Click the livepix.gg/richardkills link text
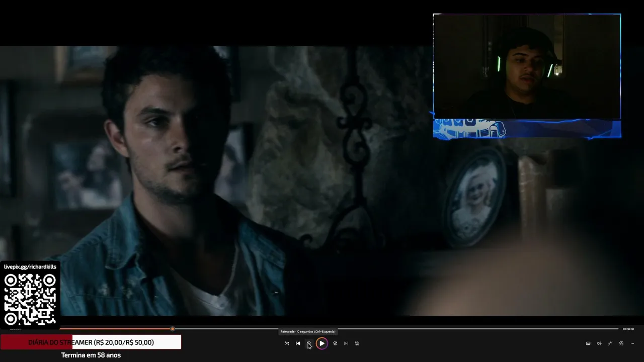Image resolution: width=644 pixels, height=362 pixels. 30,267
